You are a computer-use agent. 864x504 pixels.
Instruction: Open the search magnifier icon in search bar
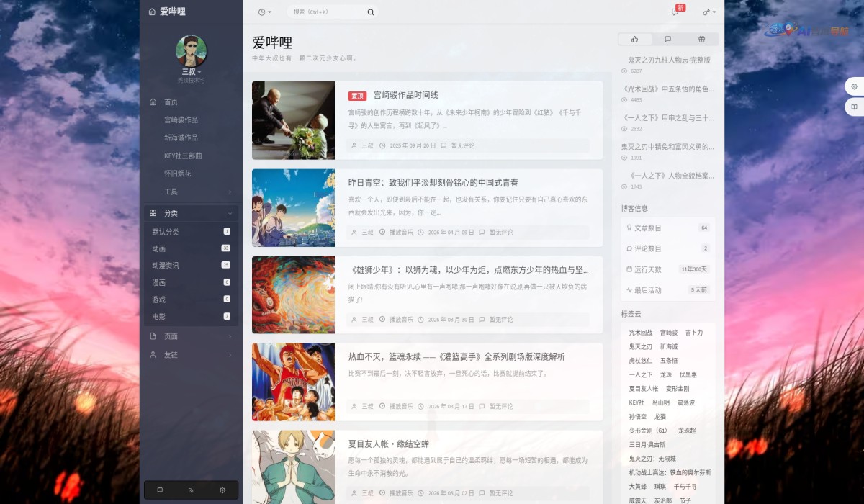370,12
